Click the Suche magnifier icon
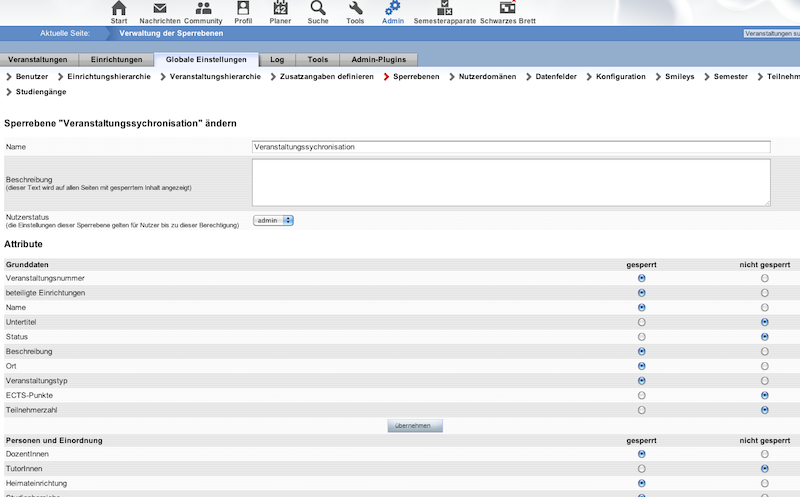This screenshot has height=497, width=800. [318, 8]
